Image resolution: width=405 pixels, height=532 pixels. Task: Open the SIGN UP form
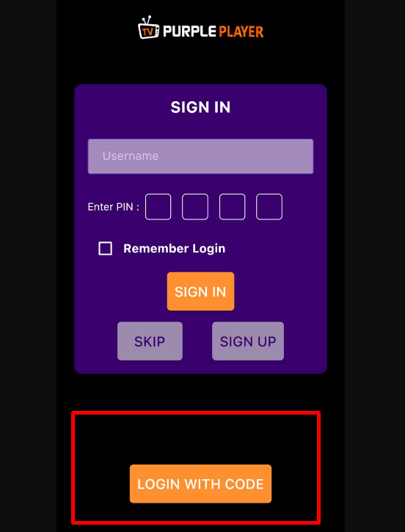click(x=248, y=341)
